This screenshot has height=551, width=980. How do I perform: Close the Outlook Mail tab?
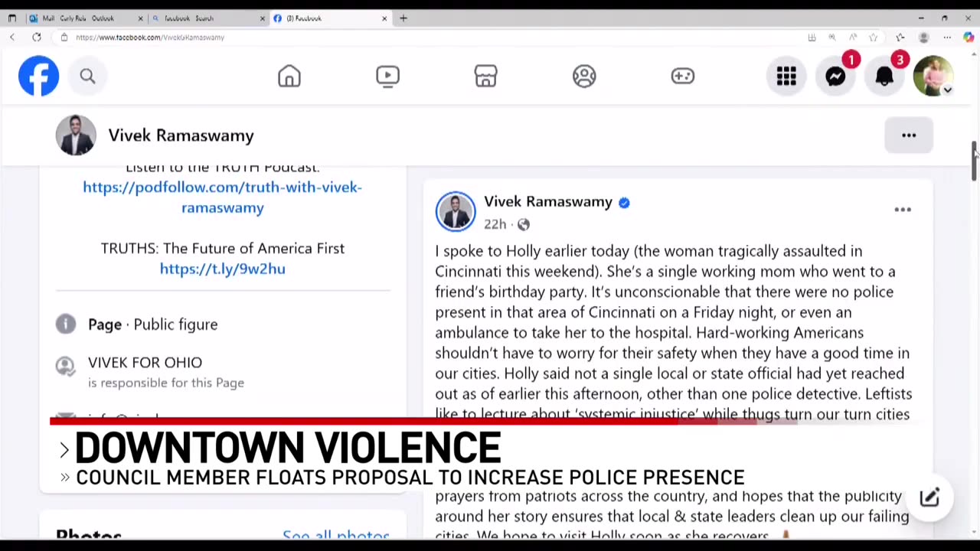pyautogui.click(x=140, y=18)
